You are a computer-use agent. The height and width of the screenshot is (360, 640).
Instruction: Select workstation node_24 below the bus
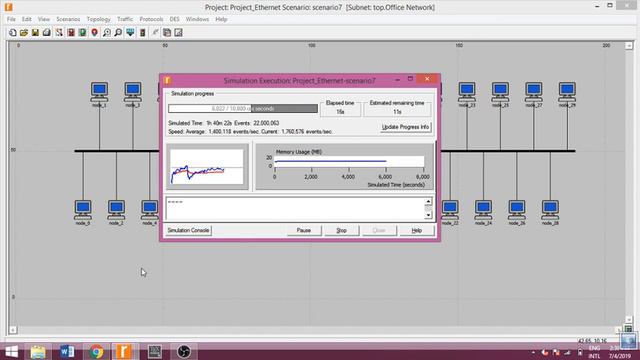pos(483,210)
